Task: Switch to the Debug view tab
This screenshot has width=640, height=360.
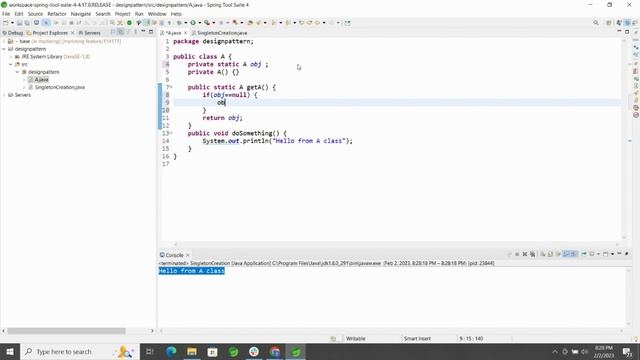Action: [13, 33]
